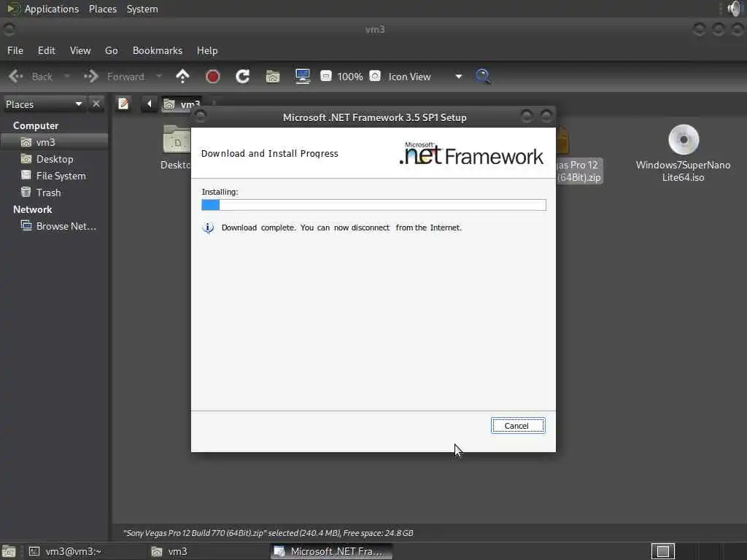Click the path bar left scroll arrow
Image resolution: width=747 pixels, height=560 pixels.
[x=149, y=104]
